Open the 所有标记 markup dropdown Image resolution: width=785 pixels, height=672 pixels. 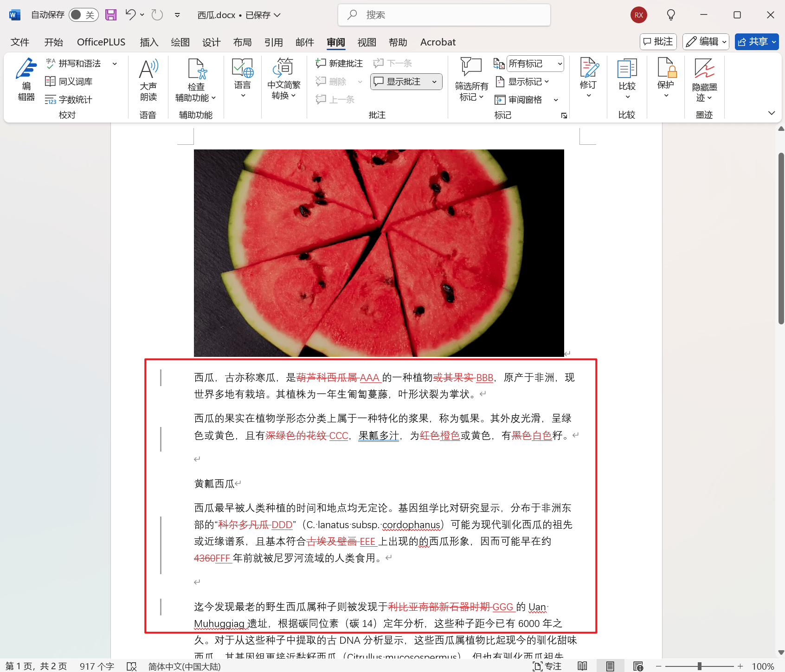534,64
